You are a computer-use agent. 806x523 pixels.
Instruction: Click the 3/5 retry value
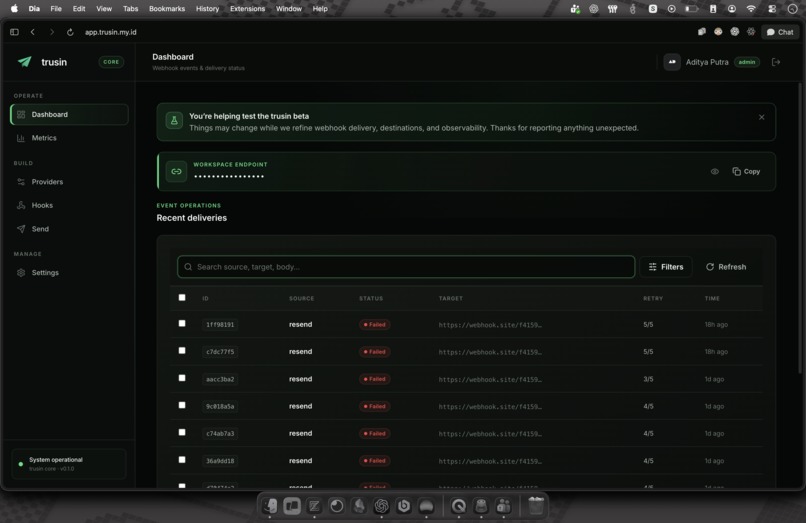point(648,379)
